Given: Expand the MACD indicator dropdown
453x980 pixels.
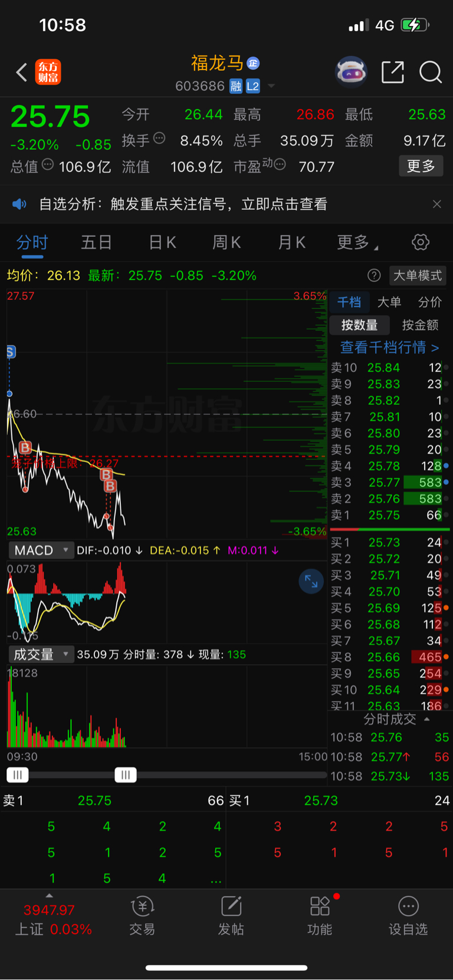Looking at the screenshot, I should [x=41, y=550].
